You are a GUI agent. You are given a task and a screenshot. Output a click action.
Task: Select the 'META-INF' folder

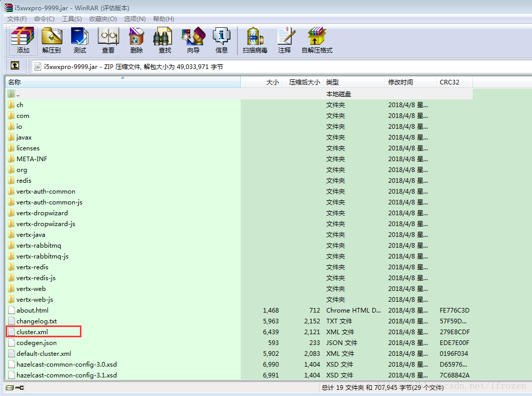27,159
